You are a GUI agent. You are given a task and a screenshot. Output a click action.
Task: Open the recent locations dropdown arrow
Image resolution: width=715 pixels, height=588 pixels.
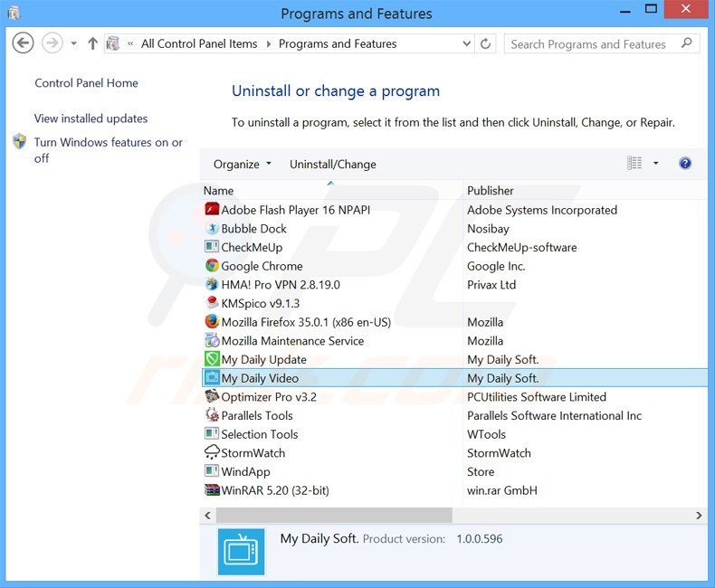tap(73, 43)
